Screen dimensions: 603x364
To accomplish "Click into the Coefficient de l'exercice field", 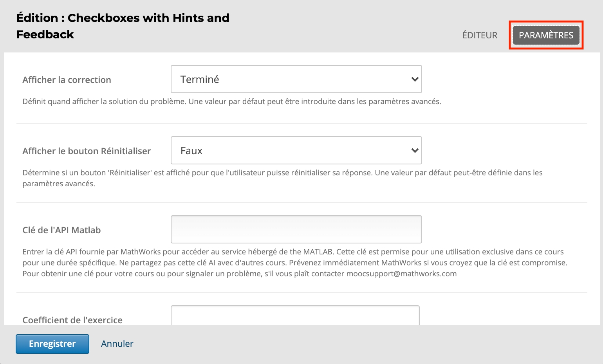I will 295,316.
